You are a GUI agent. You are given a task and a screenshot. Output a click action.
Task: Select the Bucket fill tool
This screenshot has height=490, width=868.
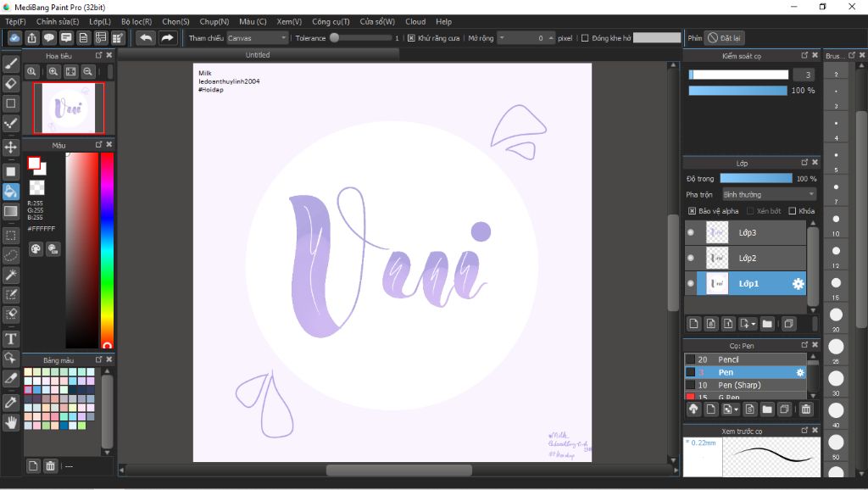tap(10, 191)
